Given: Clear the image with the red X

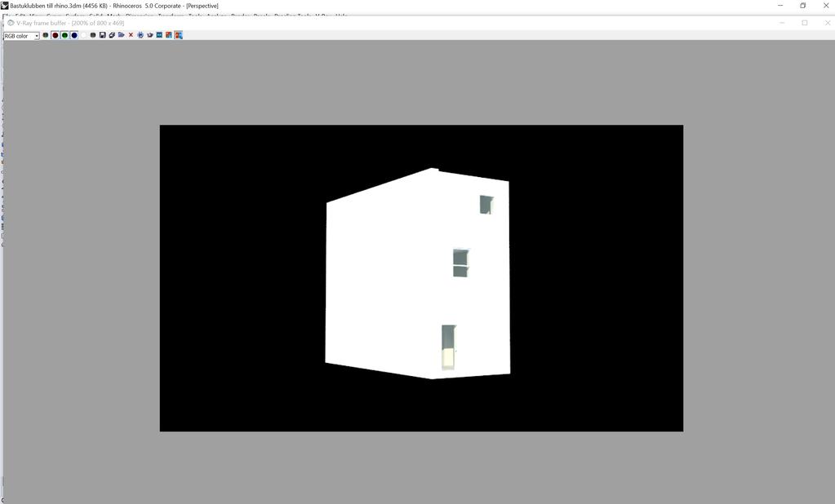Looking at the screenshot, I should (x=131, y=35).
